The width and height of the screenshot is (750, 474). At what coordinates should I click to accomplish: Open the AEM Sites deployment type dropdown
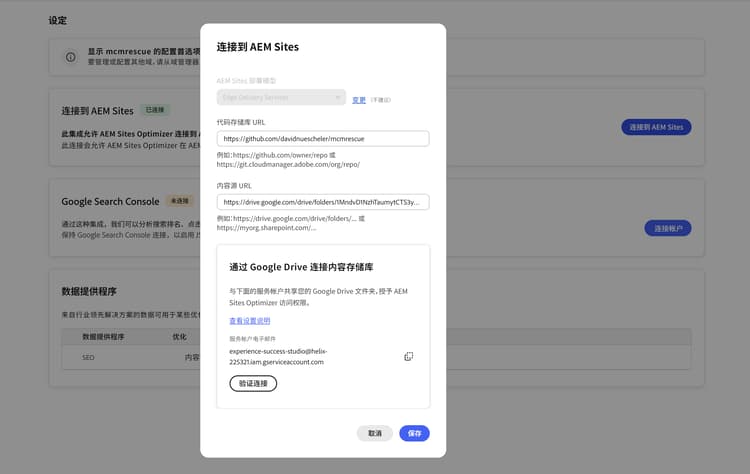[x=281, y=97]
